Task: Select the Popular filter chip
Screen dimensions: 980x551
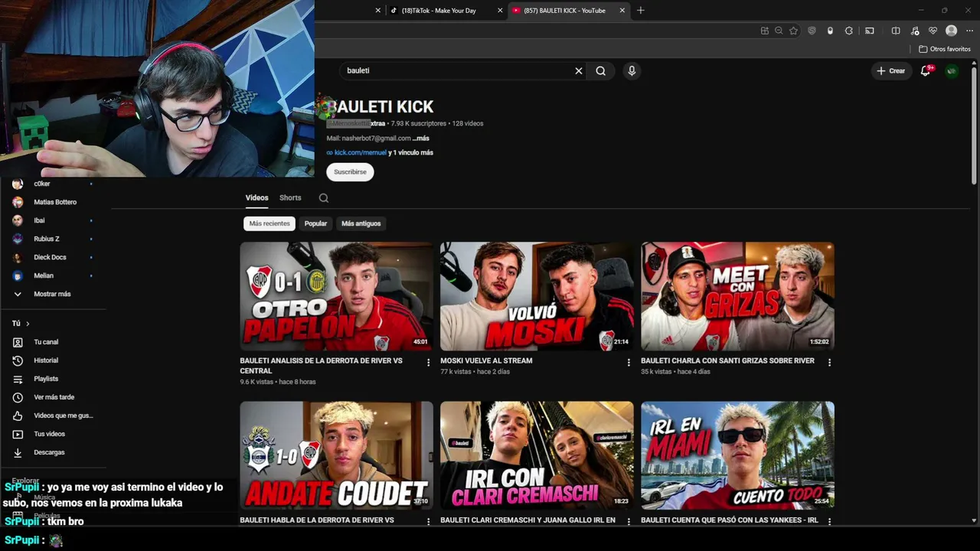Action: click(315, 223)
